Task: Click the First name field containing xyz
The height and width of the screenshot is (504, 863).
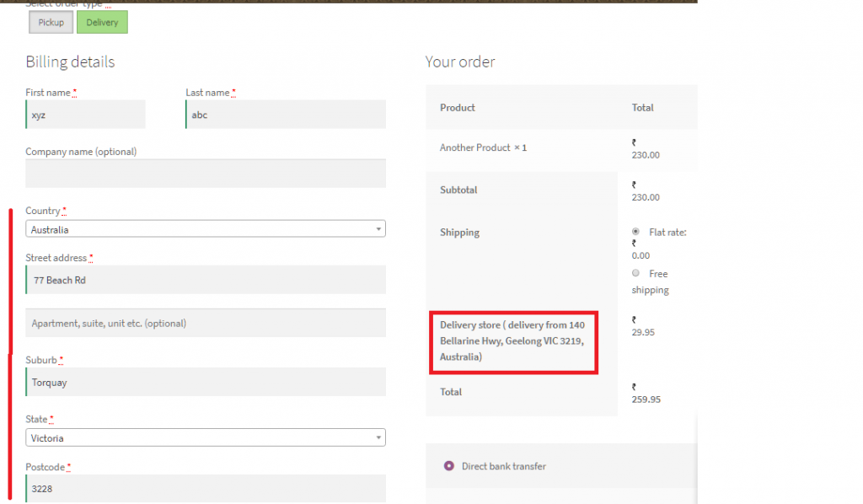Action: [86, 115]
